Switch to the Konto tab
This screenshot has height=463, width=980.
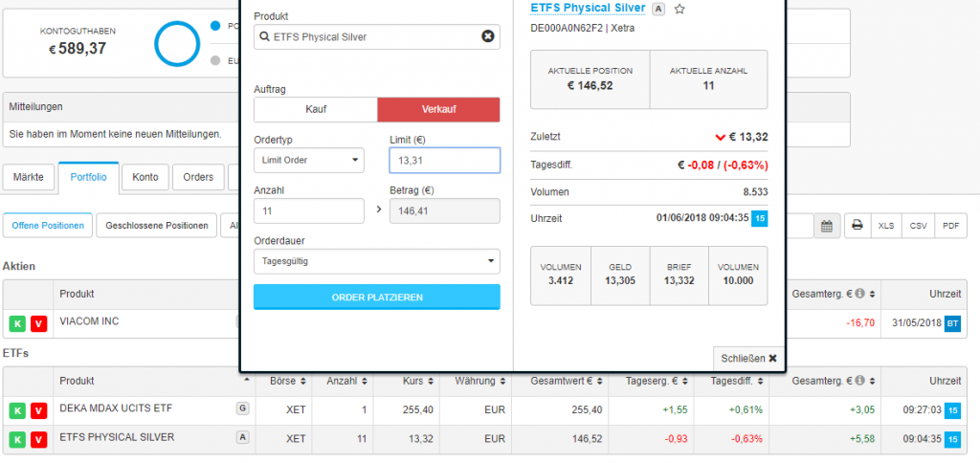145,177
